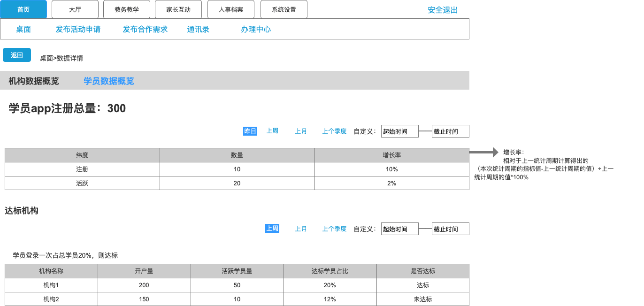The width and height of the screenshot is (644, 306).
Task: Go to 通讯录 in the sub menu
Action: [x=198, y=29]
